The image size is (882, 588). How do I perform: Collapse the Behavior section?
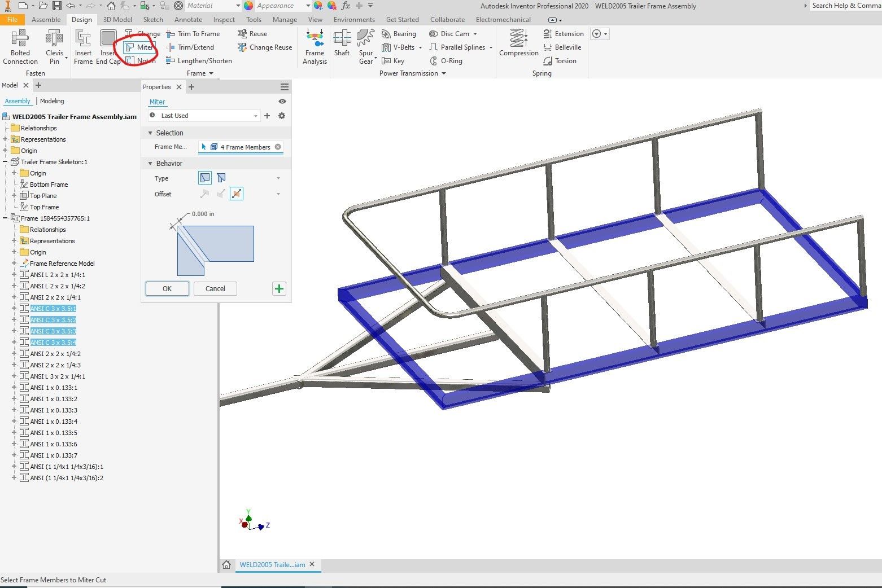click(x=151, y=164)
